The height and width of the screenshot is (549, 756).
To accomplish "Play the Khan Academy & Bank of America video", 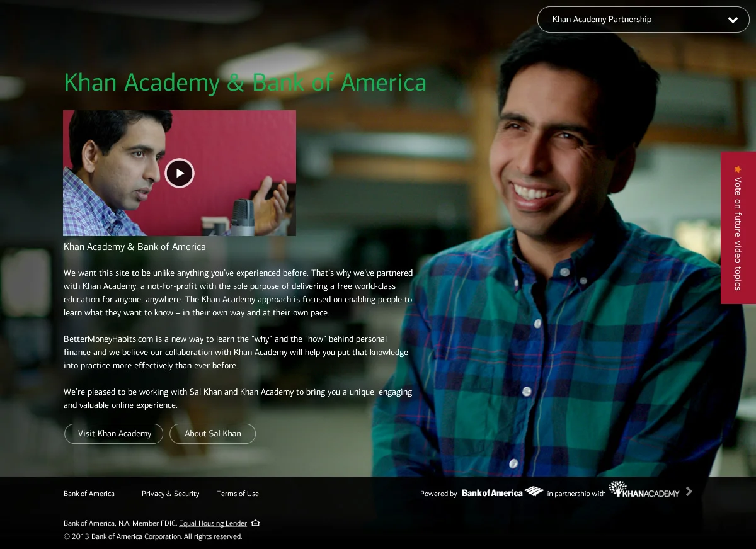I will pos(180,173).
